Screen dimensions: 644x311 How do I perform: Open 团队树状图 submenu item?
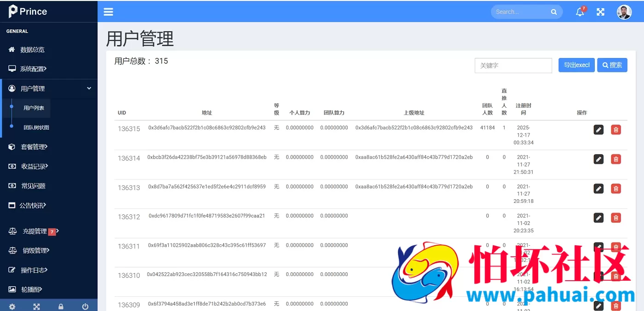(x=36, y=127)
